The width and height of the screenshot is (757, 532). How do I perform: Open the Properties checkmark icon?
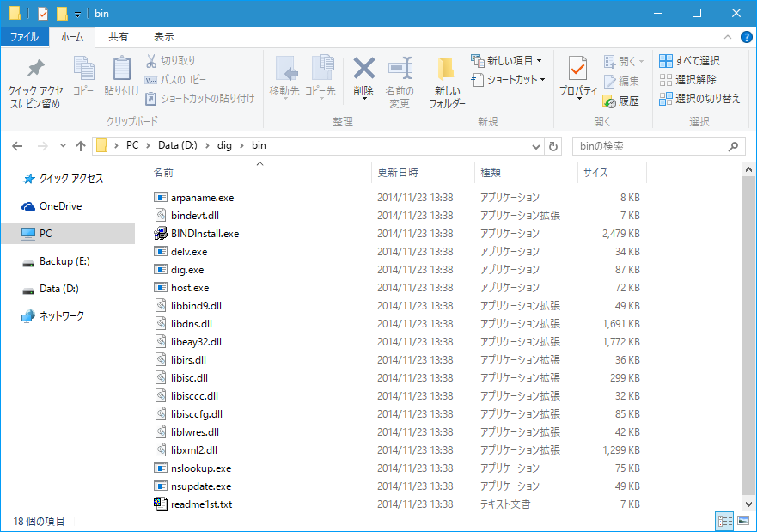pos(577,68)
